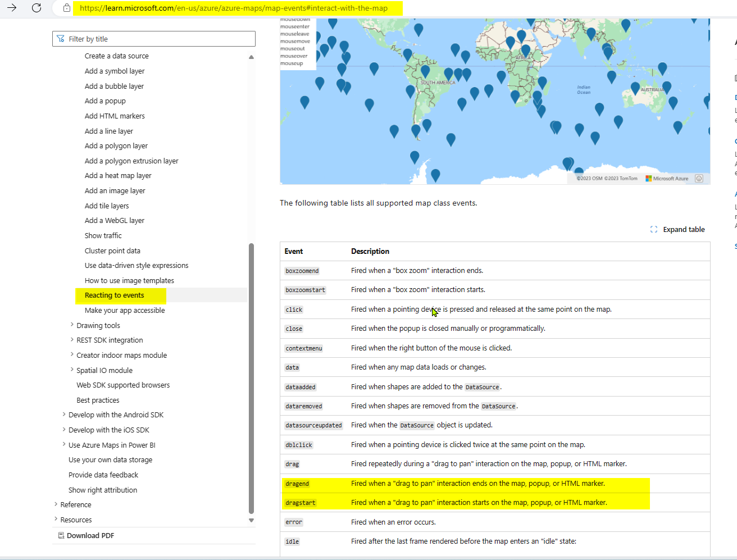
Task: Click the feedback smiley icon on the map
Action: point(699,178)
